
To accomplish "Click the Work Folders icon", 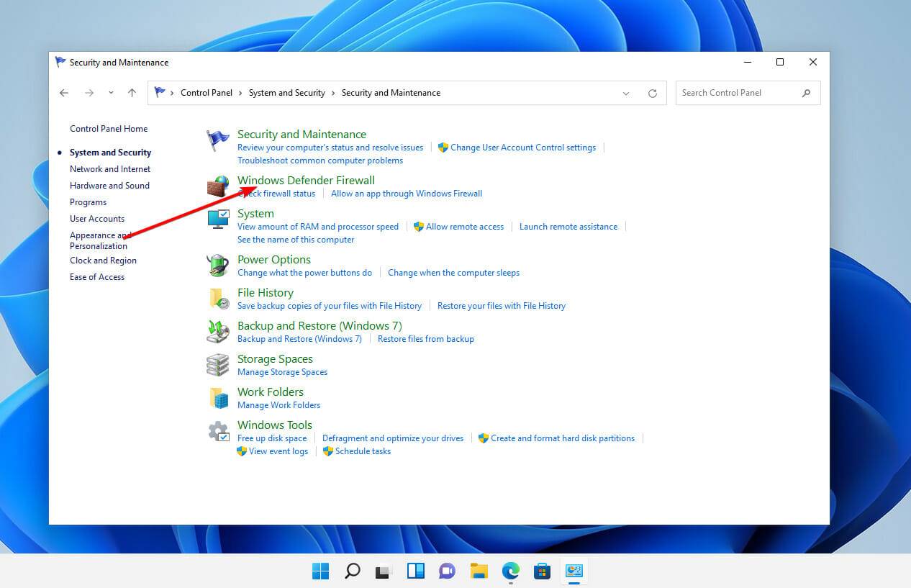I will [218, 397].
